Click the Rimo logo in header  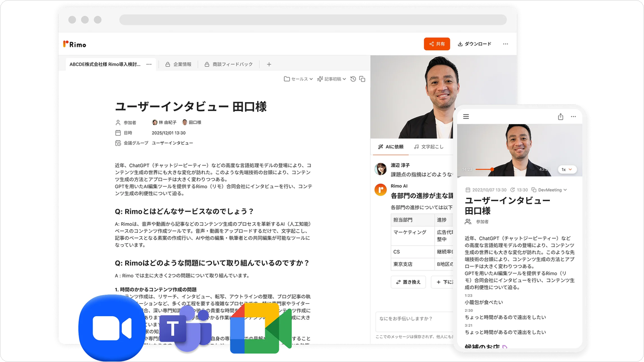tap(74, 44)
